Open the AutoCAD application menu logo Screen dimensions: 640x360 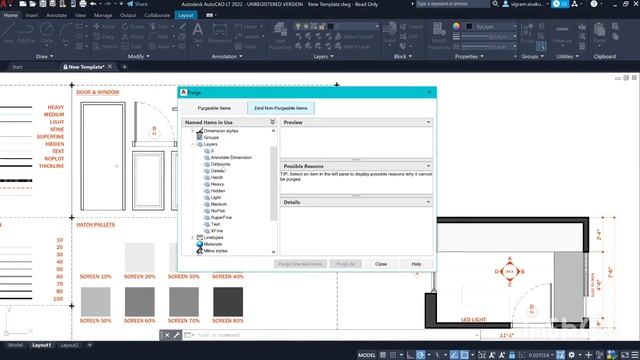[5, 4]
